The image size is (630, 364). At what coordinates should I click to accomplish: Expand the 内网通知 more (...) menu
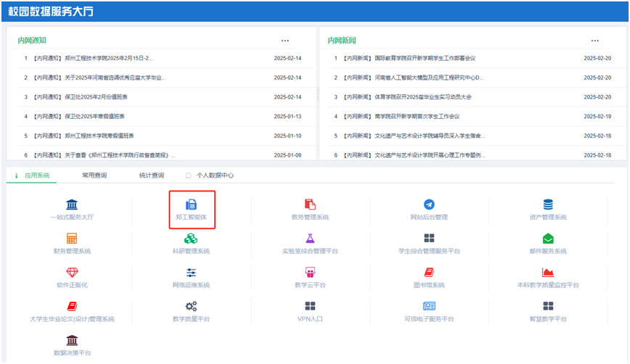click(285, 41)
